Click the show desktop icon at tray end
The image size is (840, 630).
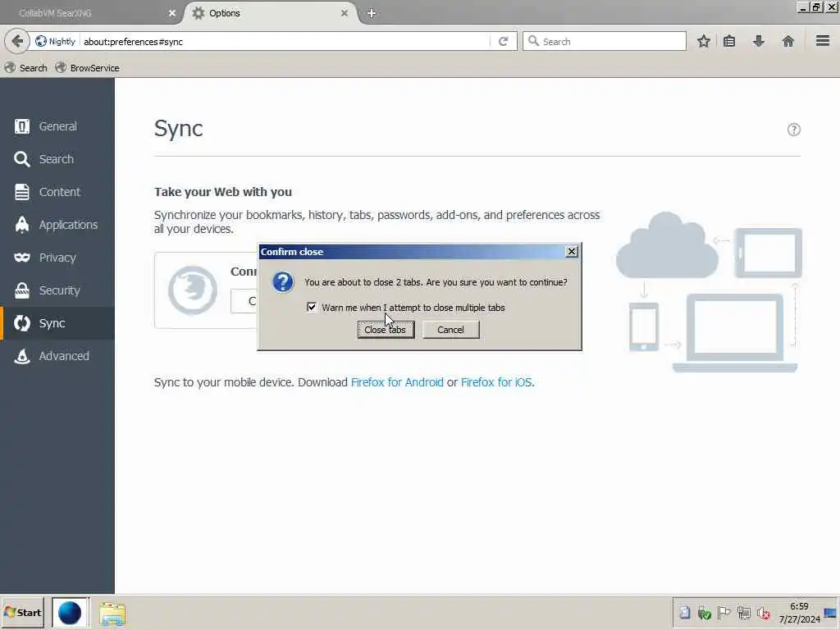(830, 614)
